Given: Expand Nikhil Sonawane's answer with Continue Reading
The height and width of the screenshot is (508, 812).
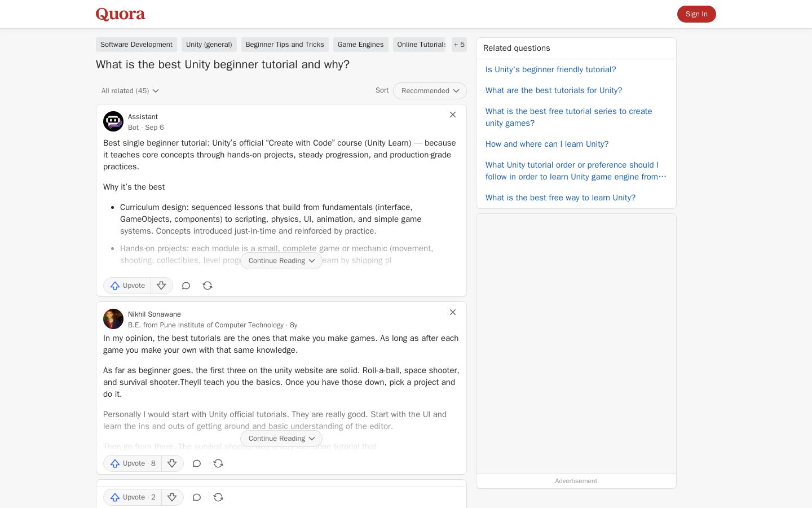Looking at the screenshot, I should [281, 439].
